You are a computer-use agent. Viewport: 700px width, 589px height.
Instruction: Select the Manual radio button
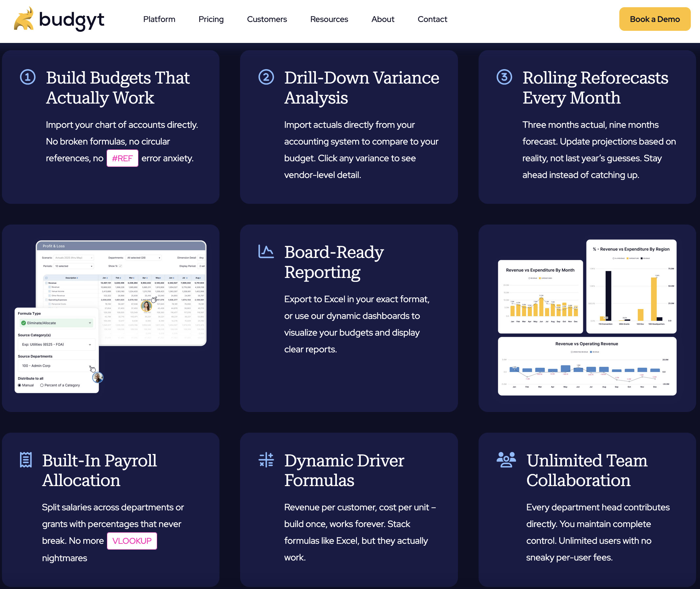20,385
